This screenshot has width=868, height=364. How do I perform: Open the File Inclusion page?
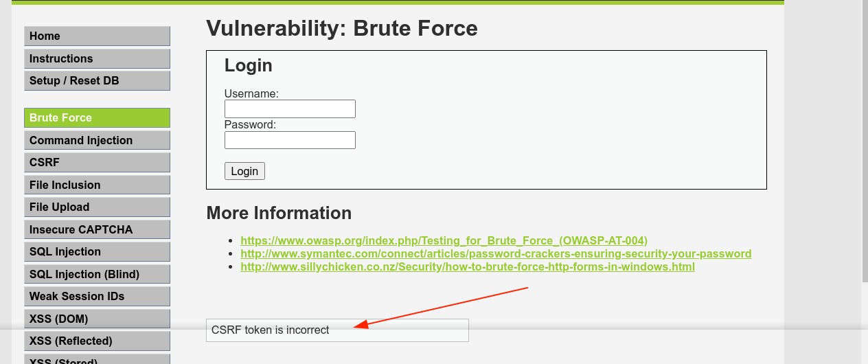point(96,185)
